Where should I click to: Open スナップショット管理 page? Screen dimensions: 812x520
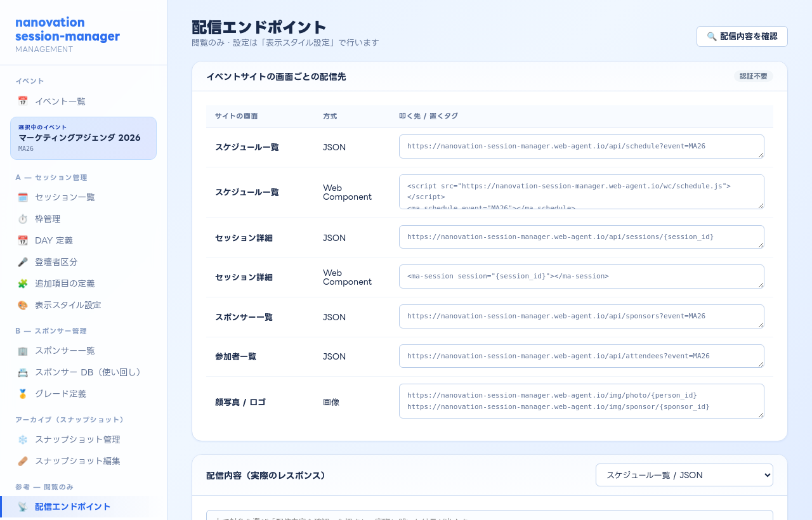click(x=83, y=439)
